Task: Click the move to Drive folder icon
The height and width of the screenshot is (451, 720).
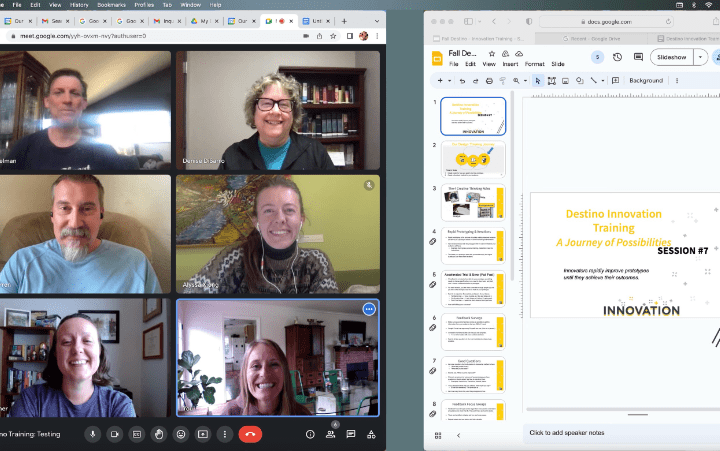Action: click(505, 54)
